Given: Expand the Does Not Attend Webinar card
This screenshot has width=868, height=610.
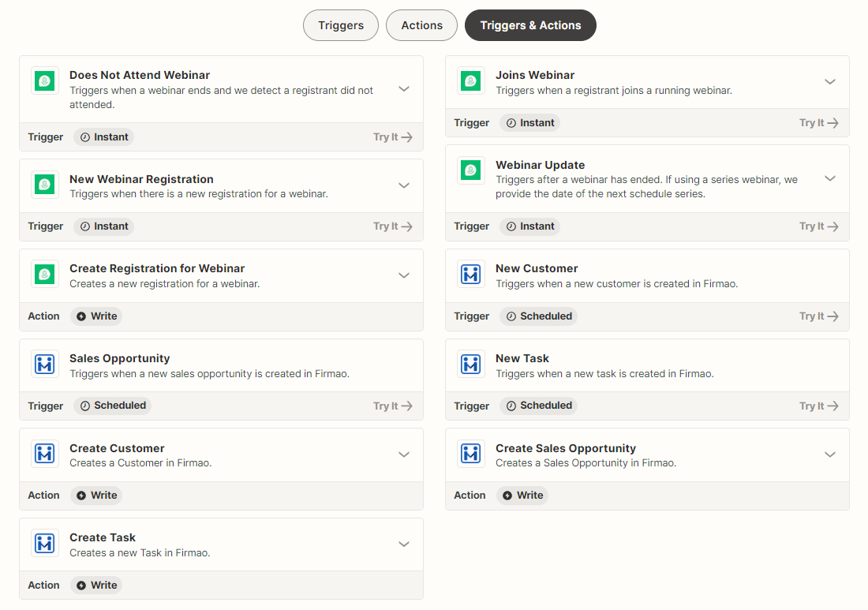Looking at the screenshot, I should pyautogui.click(x=404, y=89).
